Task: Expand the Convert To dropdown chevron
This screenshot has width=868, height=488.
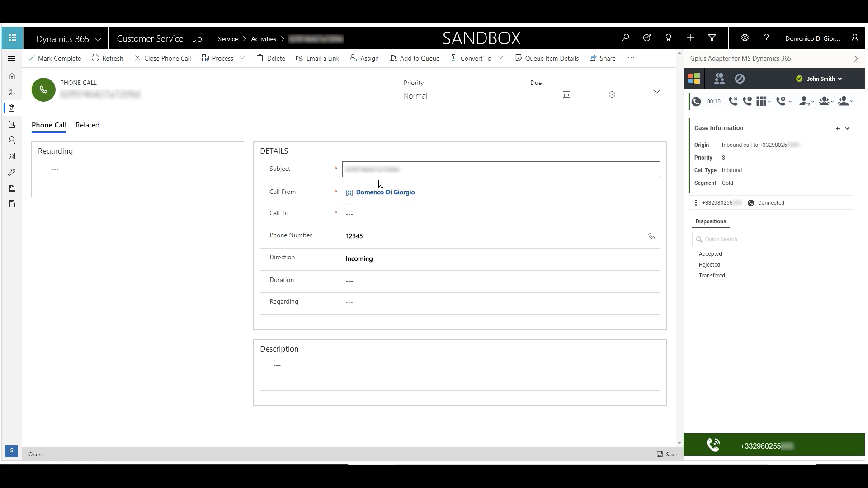Action: pyautogui.click(x=500, y=58)
